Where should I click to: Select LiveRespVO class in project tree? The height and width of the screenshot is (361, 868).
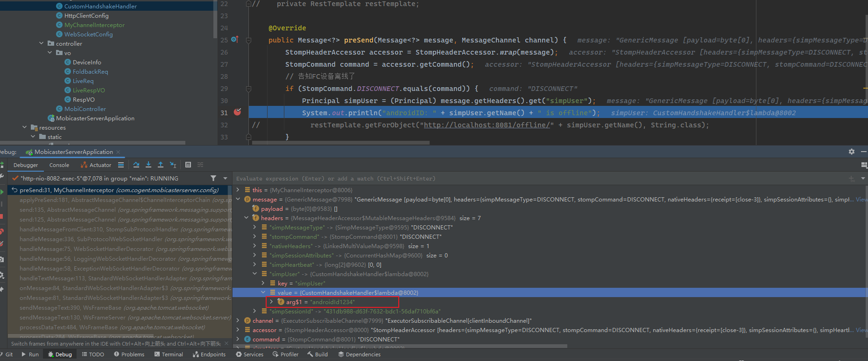(89, 90)
